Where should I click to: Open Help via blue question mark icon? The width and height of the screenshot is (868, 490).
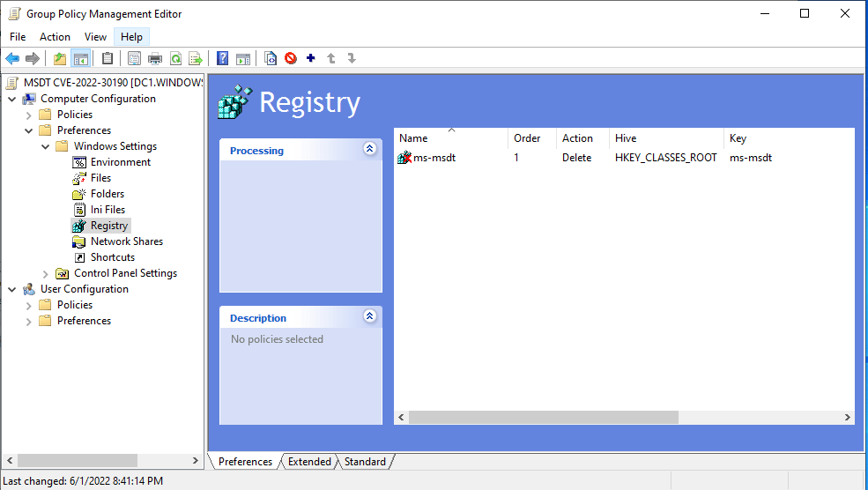click(x=223, y=59)
